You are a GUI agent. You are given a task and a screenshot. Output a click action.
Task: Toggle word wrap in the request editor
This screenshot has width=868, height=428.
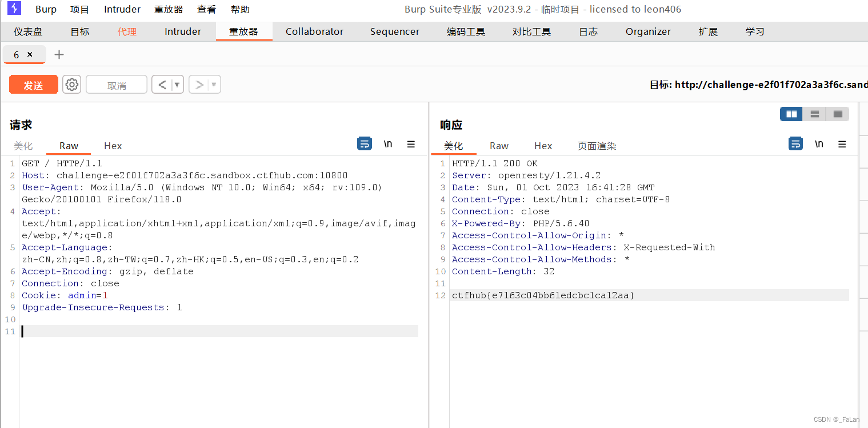click(365, 143)
